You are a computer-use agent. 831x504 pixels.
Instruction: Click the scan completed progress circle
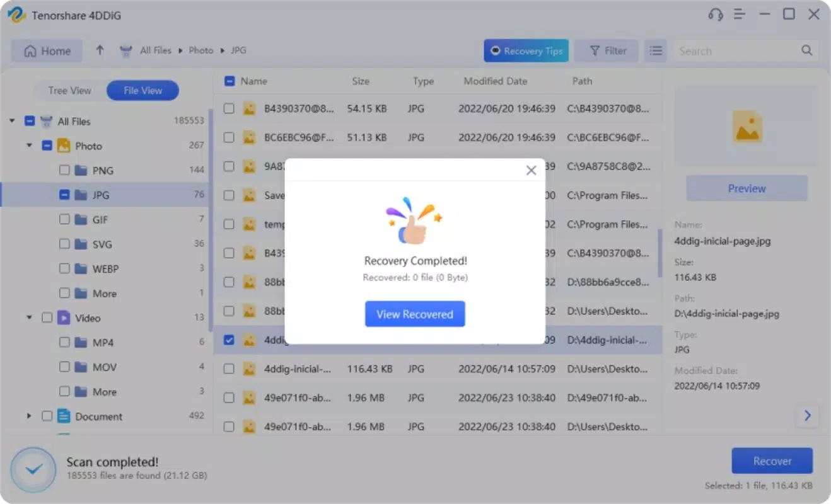point(33,469)
